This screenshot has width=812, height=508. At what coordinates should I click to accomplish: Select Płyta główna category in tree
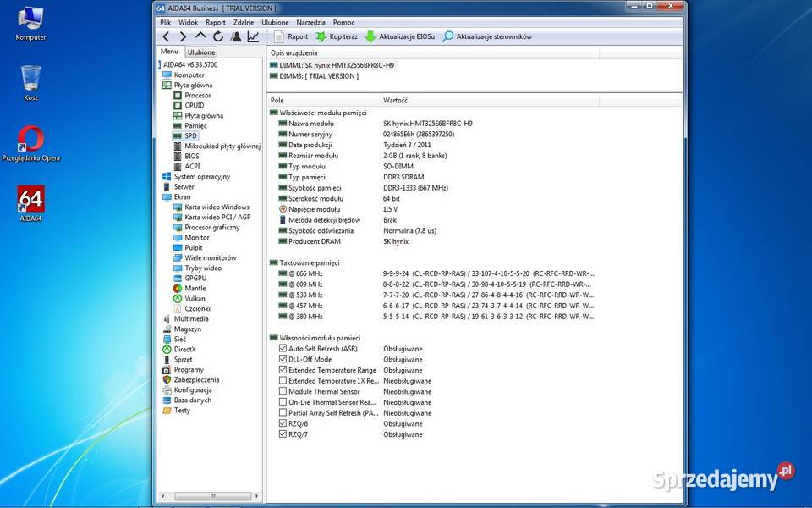point(193,86)
